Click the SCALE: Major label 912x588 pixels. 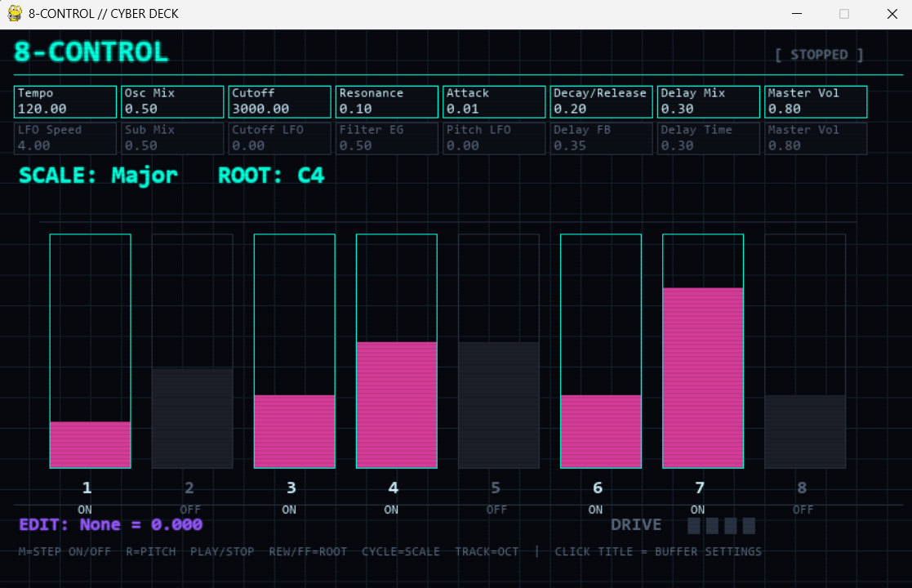[98, 176]
